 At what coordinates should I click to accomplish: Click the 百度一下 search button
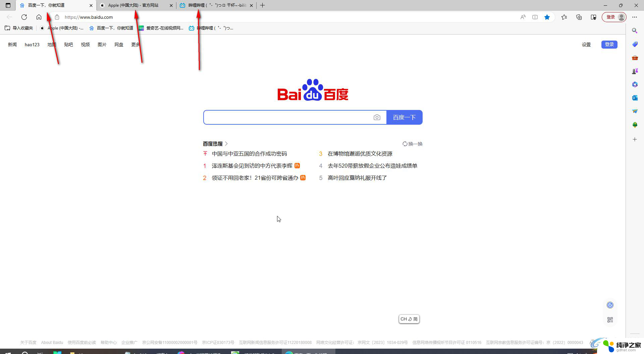coord(405,117)
